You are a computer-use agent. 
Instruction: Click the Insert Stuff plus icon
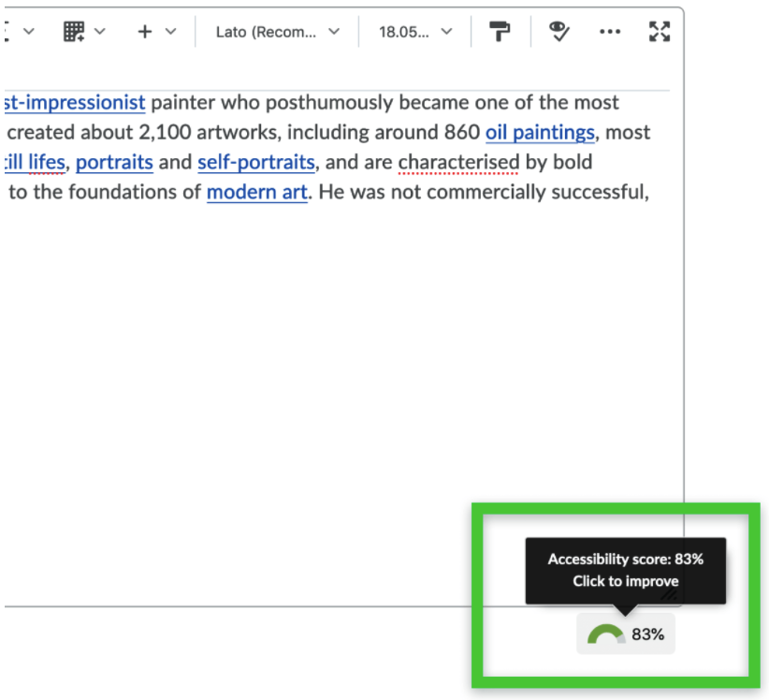tap(144, 30)
